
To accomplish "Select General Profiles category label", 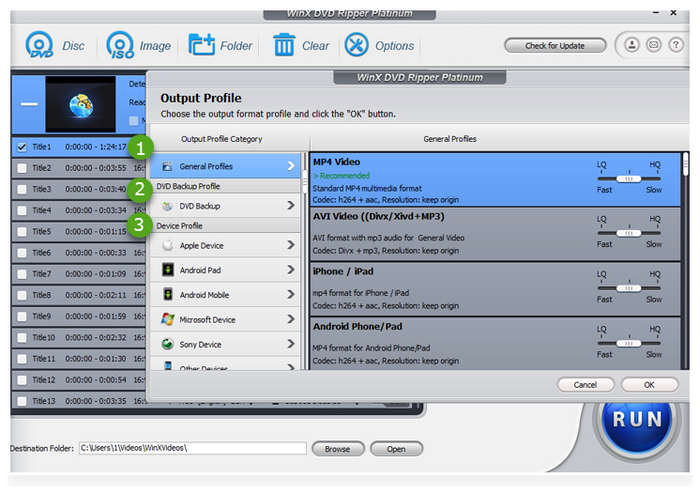I will pos(206,166).
